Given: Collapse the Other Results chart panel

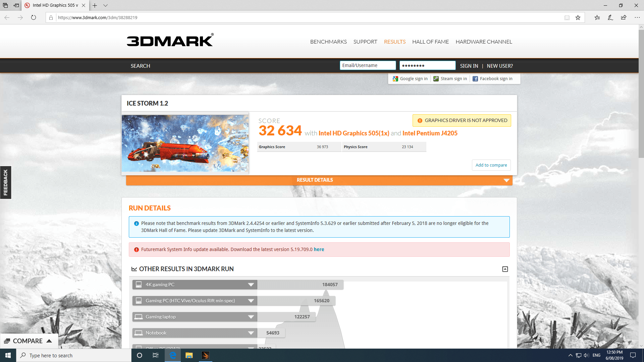Looking at the screenshot, I should [505, 269].
